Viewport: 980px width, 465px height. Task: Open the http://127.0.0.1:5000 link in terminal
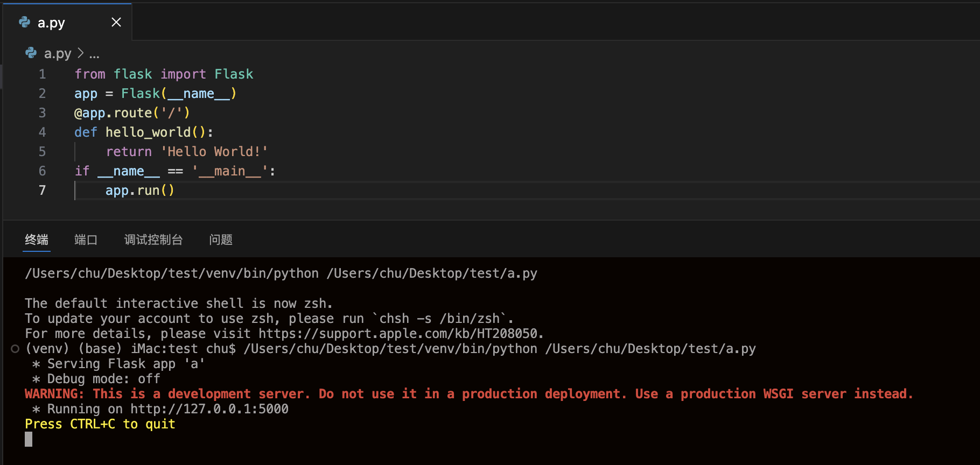point(209,409)
